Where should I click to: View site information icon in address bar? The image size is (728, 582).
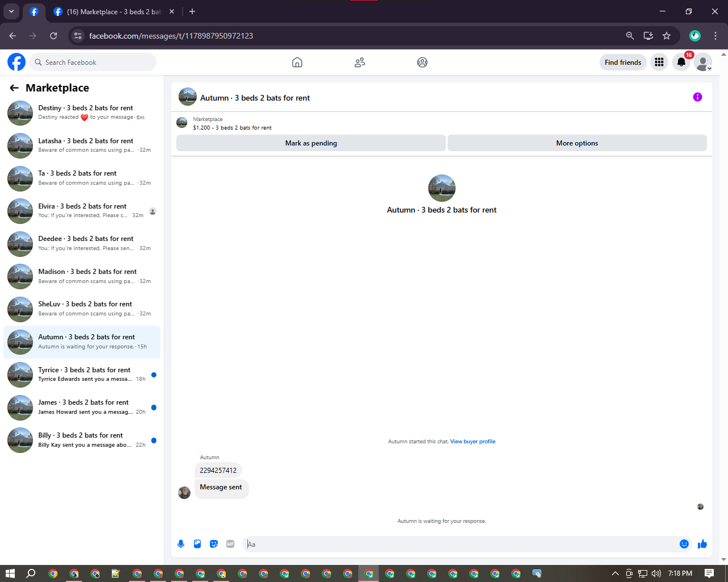click(x=78, y=36)
